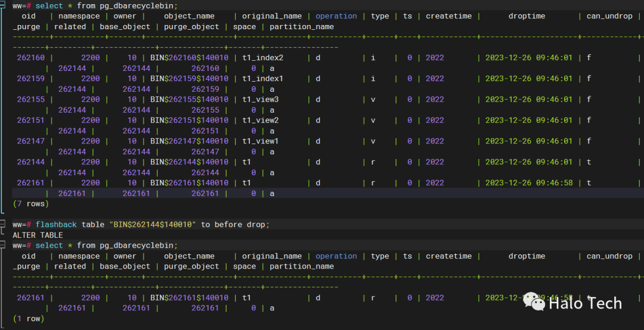Click the droptime header in the bottom result

point(527,256)
